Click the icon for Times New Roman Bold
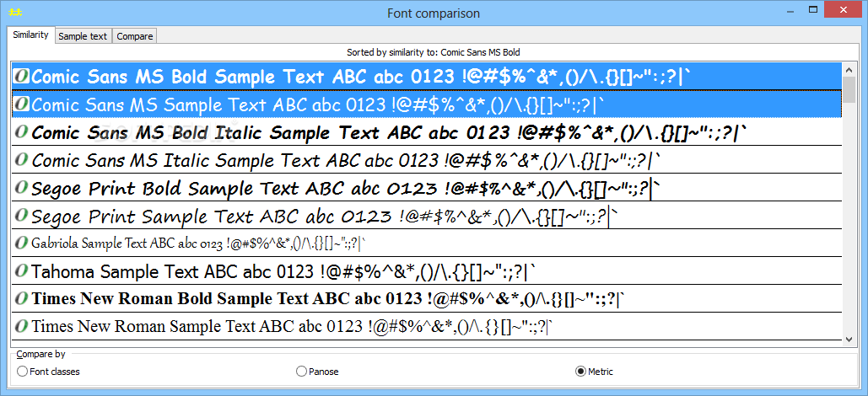The image size is (868, 396). 21,298
